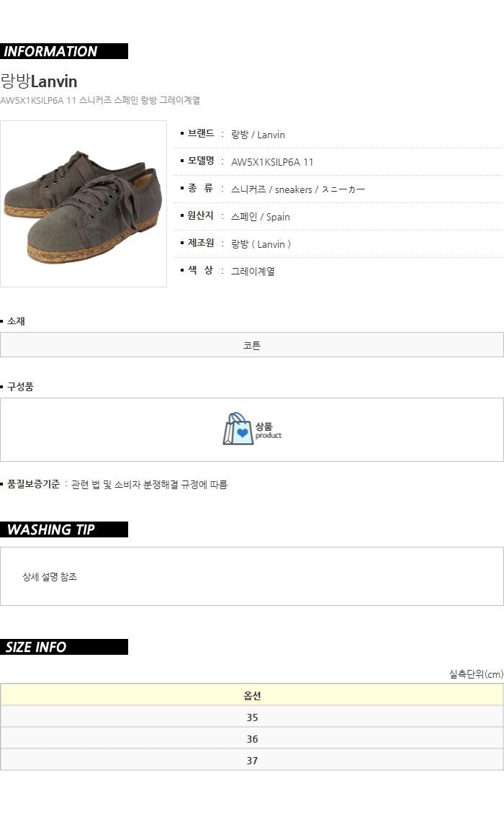Viewport: 504px width, 832px height.
Task: Select the INFORMATION section header
Action: 64,51
